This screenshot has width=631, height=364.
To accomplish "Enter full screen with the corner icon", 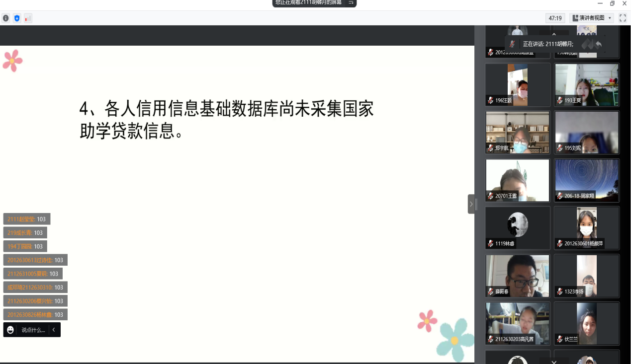I will click(x=623, y=18).
